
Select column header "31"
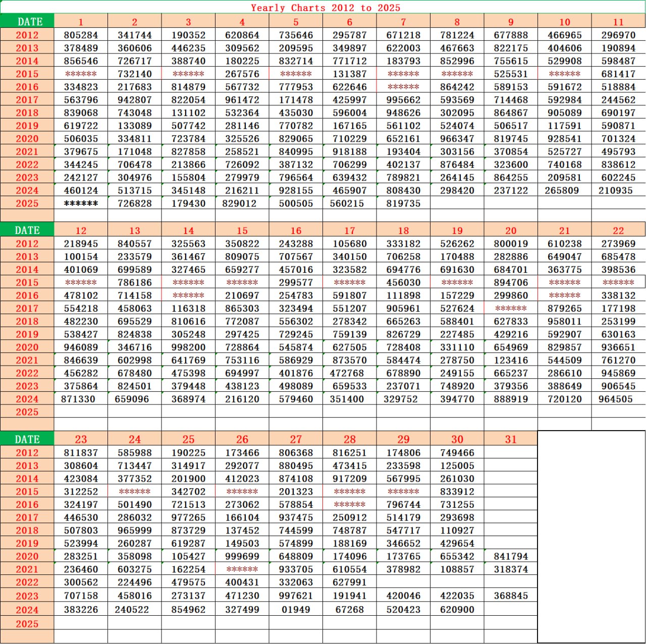tap(511, 439)
